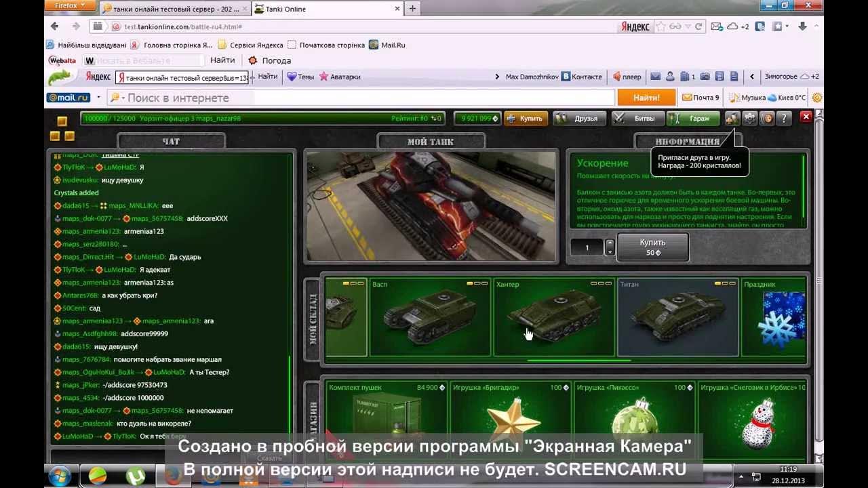The image size is (868, 488).
Task: Open the Темы heart icon link
Action: point(300,77)
